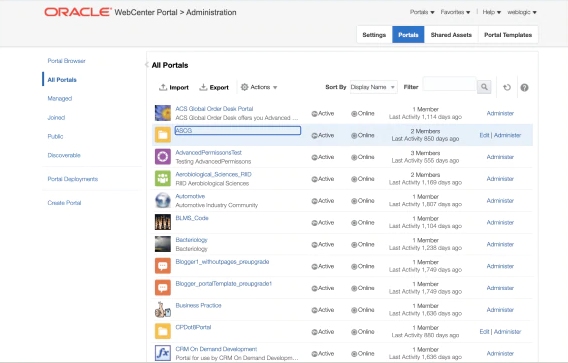Image resolution: width=568 pixels, height=363 pixels.
Task: Open the weblogic user menu
Action: point(522,12)
